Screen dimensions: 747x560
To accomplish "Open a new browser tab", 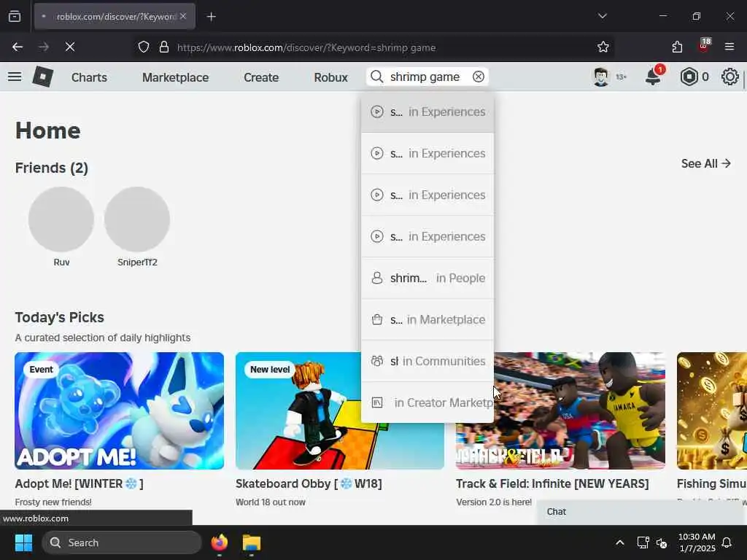I will (x=211, y=17).
